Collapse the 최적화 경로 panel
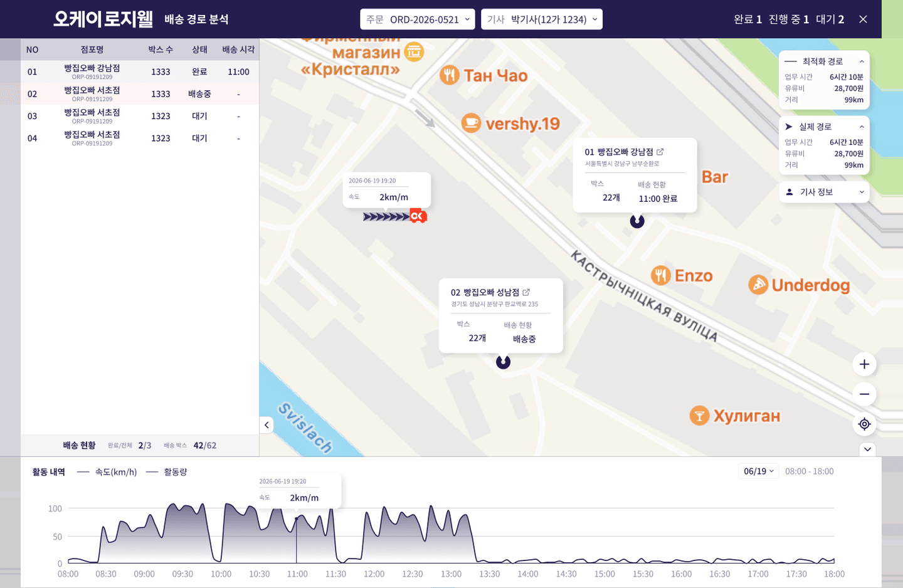 tap(862, 61)
